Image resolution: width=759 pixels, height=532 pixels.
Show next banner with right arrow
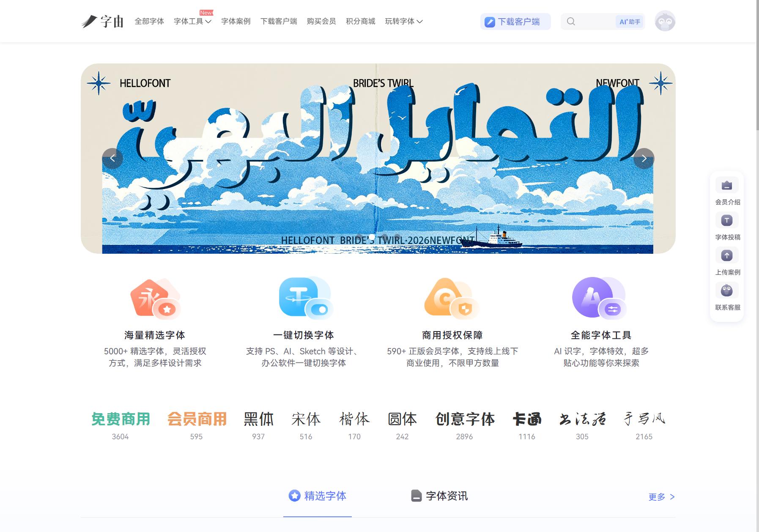coord(644,159)
